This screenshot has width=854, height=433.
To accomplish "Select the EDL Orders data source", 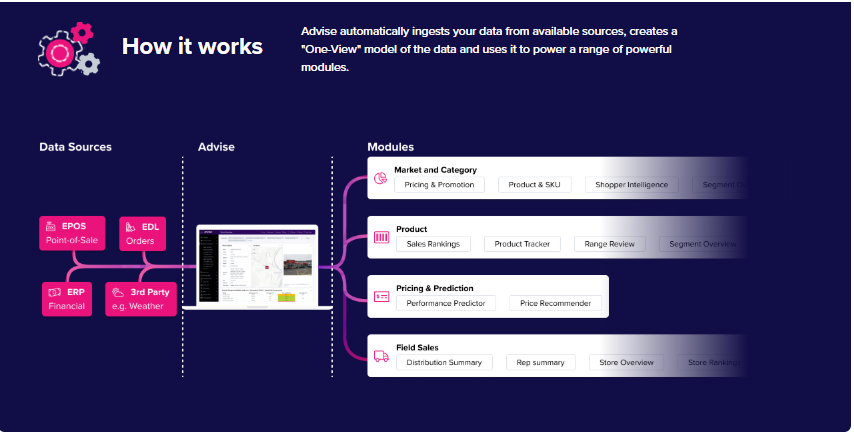I will 142,234.
